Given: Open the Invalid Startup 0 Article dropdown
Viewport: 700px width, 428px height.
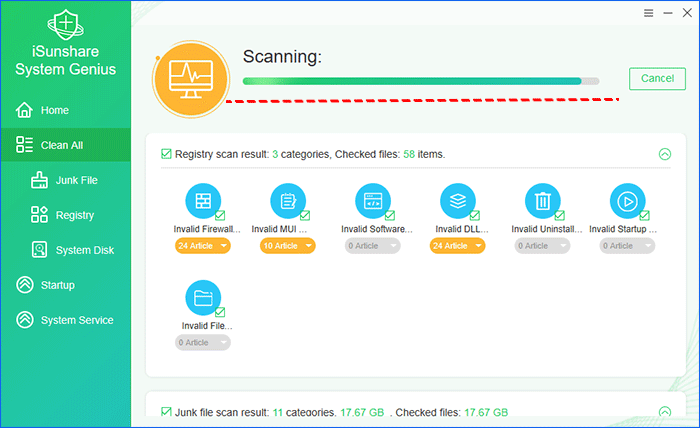Looking at the screenshot, I should [x=627, y=245].
